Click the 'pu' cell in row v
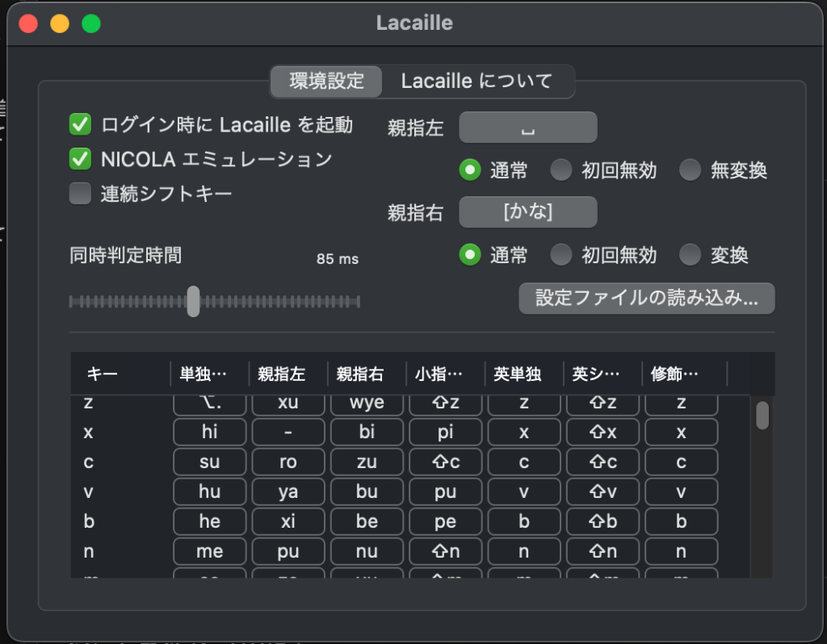The height and width of the screenshot is (644, 827). (x=446, y=491)
